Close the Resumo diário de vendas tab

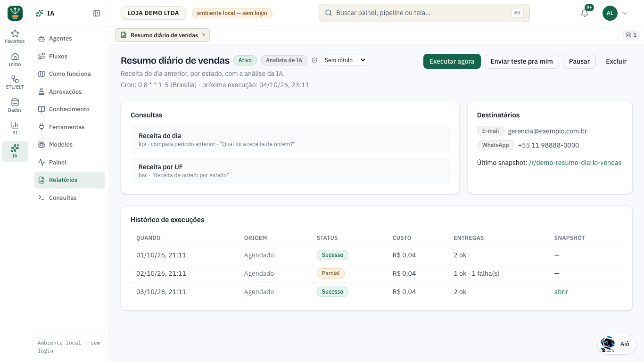coord(204,35)
